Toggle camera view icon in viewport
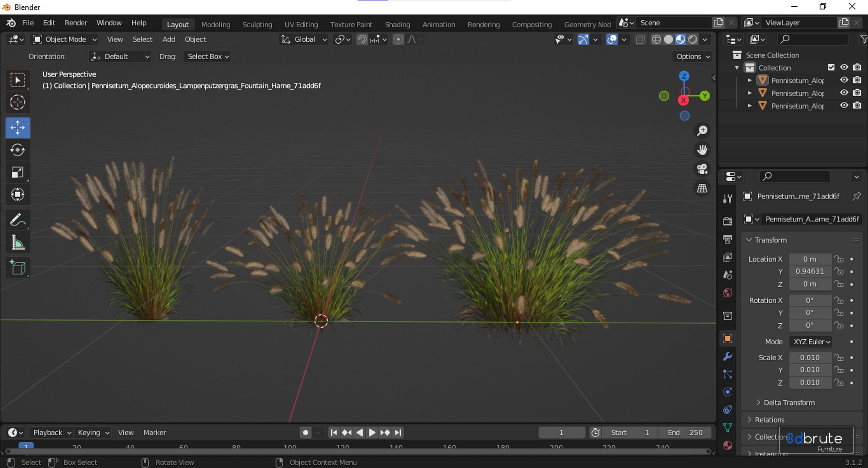The width and height of the screenshot is (868, 468). 702,169
